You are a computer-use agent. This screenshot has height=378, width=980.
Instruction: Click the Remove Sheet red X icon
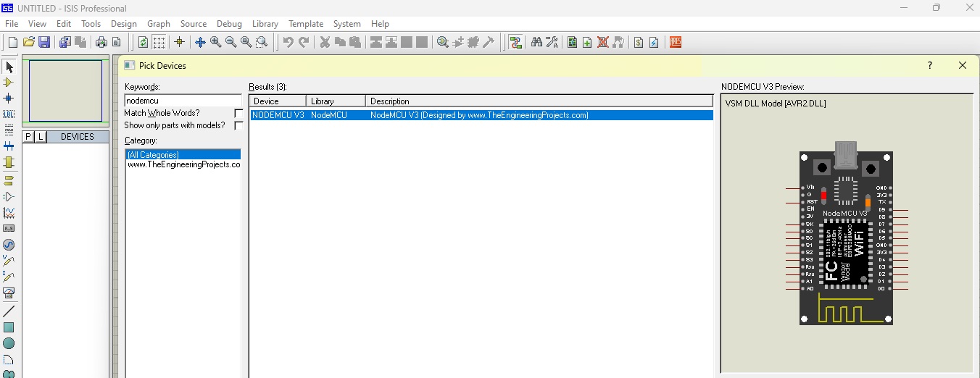coord(602,42)
